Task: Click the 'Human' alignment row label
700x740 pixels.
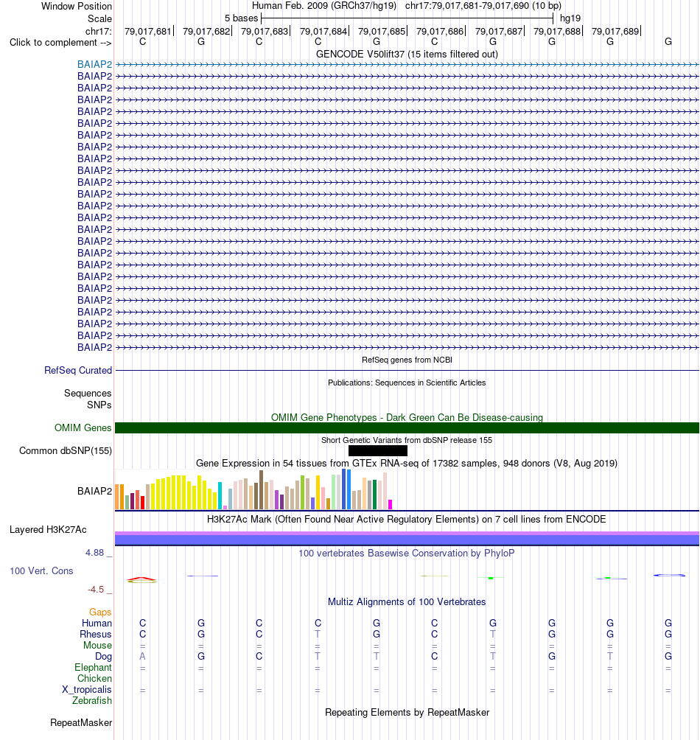Action: point(97,624)
